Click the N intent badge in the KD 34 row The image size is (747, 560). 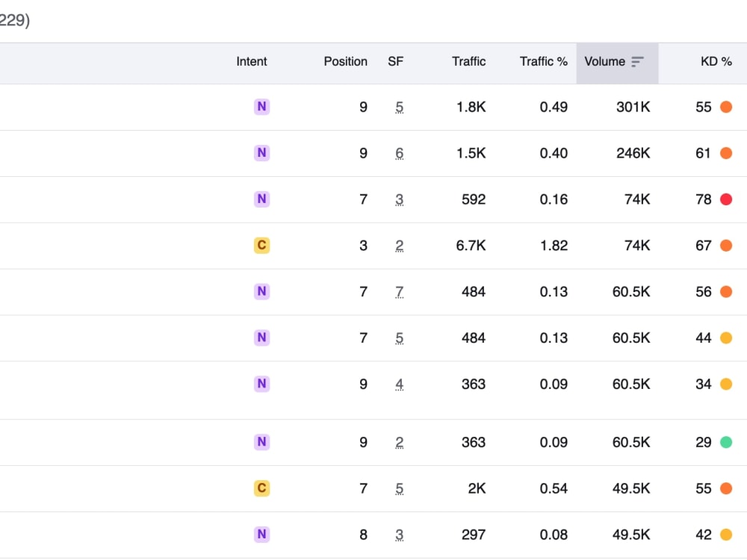coord(261,384)
